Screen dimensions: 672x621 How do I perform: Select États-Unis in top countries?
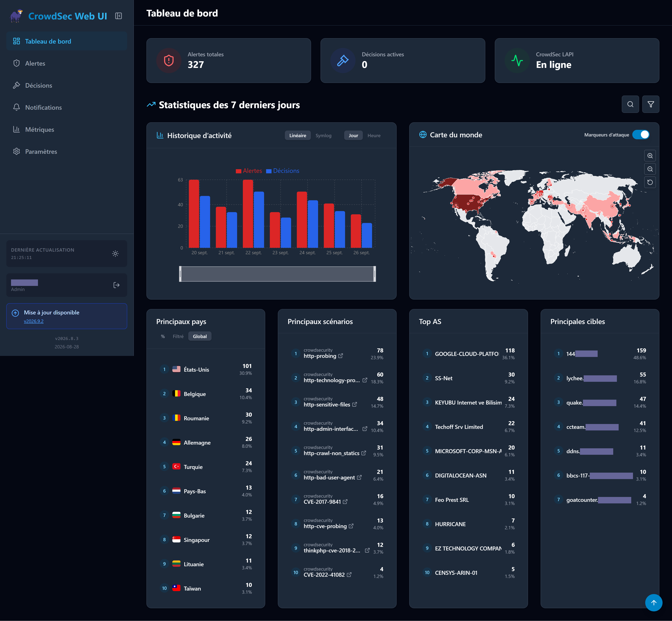point(206,369)
